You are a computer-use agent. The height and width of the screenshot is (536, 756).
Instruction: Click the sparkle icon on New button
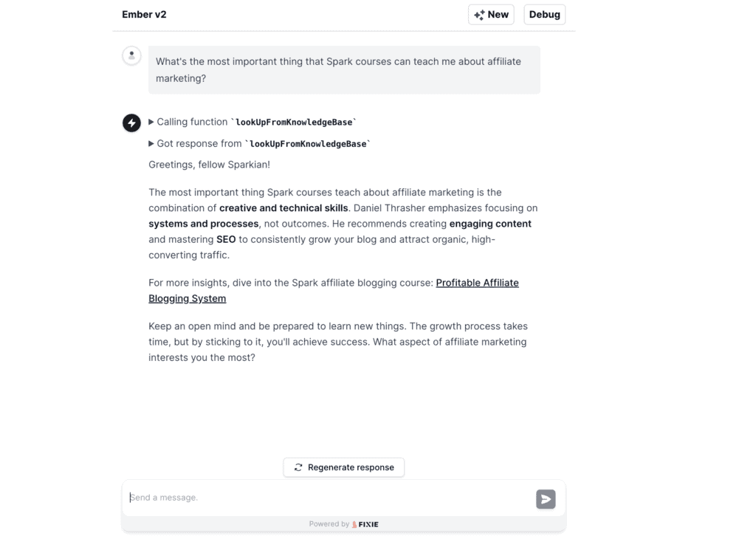click(x=479, y=15)
